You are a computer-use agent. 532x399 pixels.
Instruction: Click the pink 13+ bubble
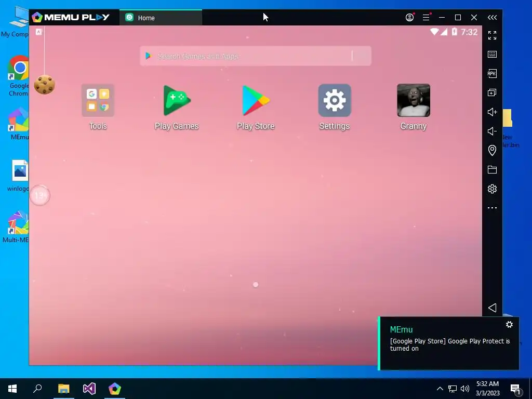(x=40, y=195)
